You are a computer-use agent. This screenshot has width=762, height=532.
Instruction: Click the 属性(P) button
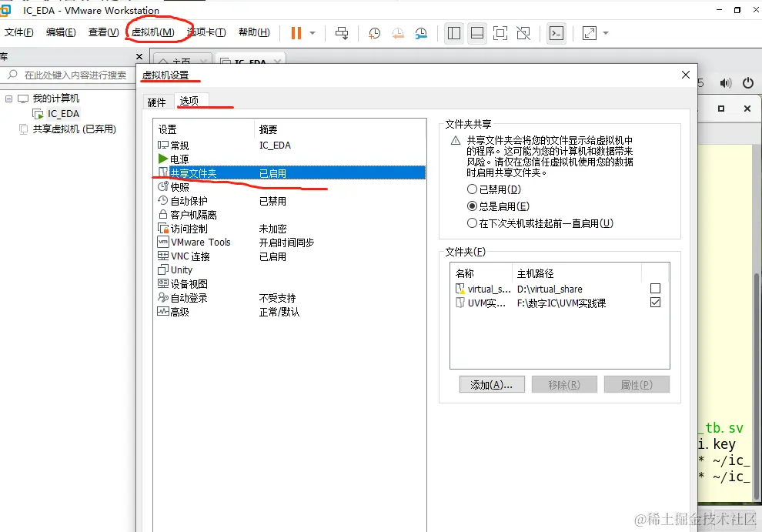[x=637, y=385]
